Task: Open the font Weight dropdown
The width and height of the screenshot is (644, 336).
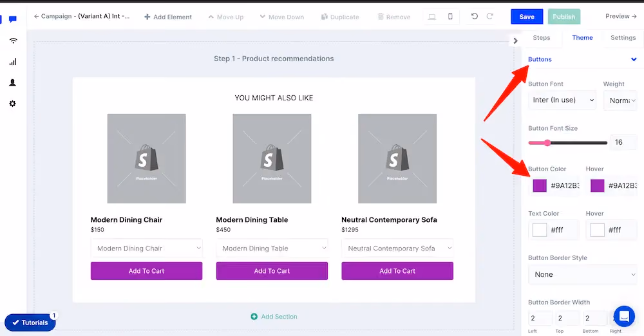Action: point(621,100)
